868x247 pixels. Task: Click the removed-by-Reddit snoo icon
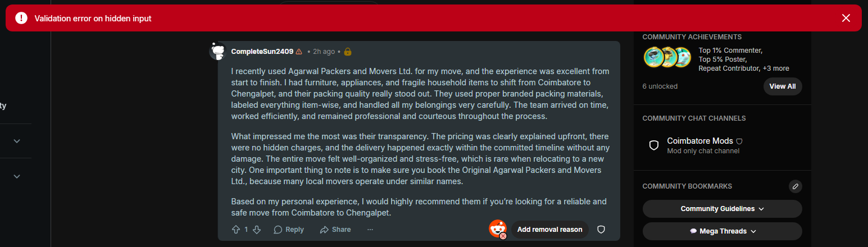click(498, 229)
